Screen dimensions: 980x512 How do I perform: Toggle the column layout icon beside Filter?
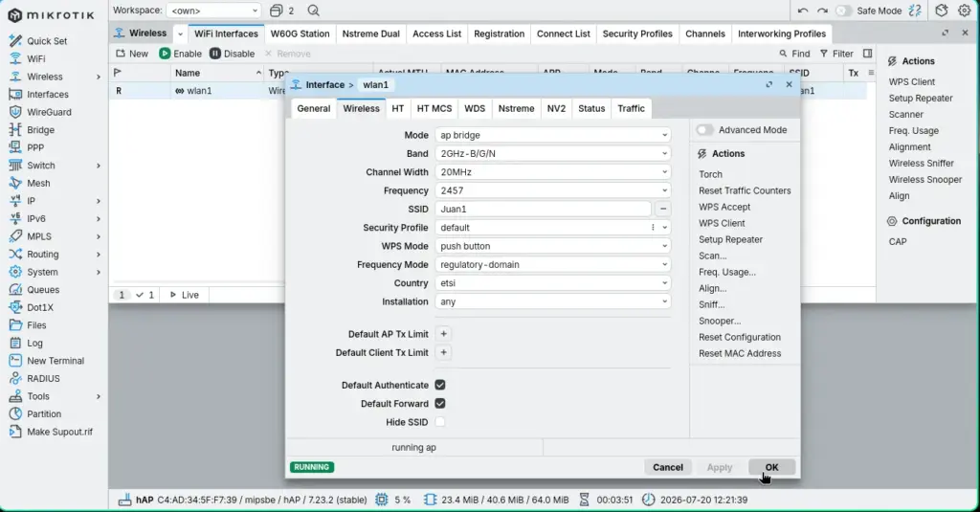click(867, 54)
